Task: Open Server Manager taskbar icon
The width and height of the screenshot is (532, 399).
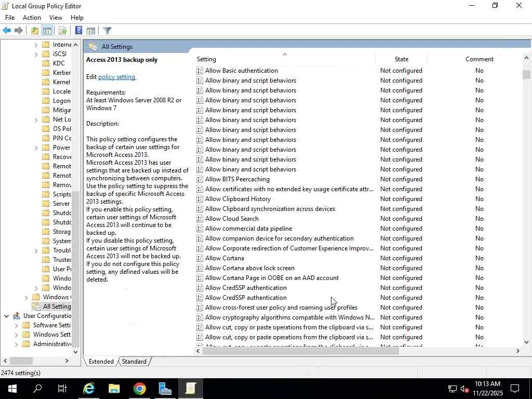Action: pos(165,389)
